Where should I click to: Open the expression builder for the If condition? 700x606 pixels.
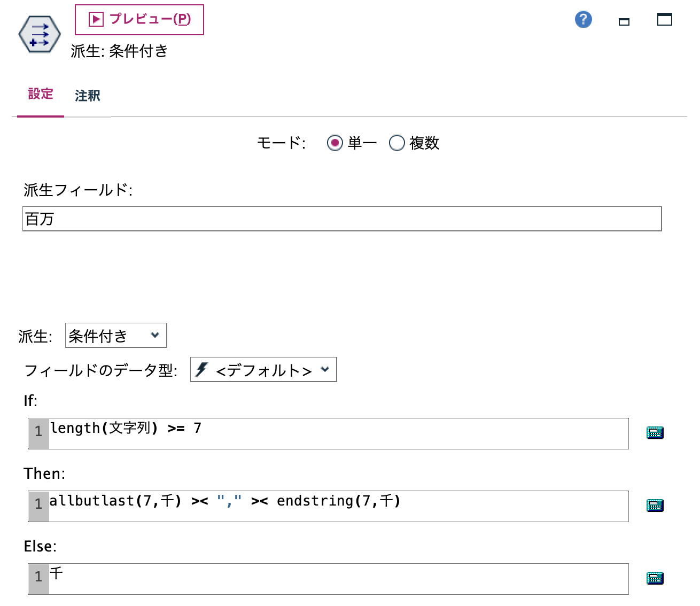click(655, 433)
